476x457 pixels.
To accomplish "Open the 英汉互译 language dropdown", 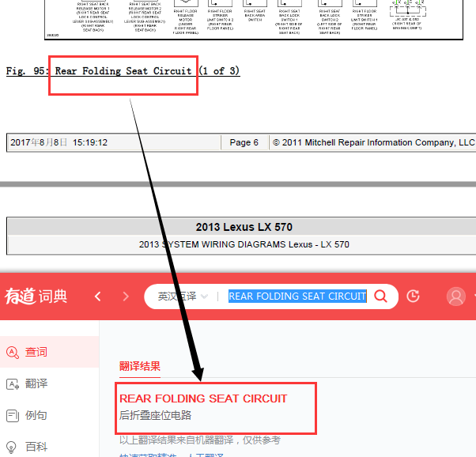I will [x=183, y=296].
